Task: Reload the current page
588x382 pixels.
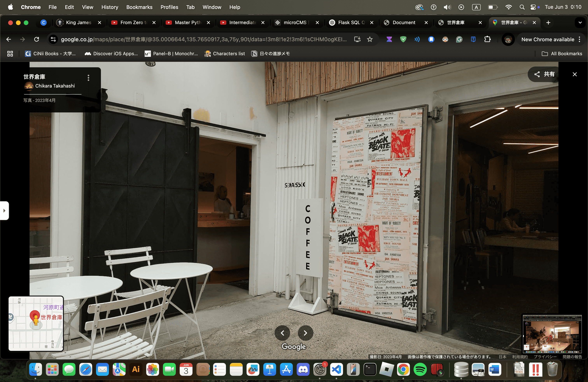Action: click(37, 39)
